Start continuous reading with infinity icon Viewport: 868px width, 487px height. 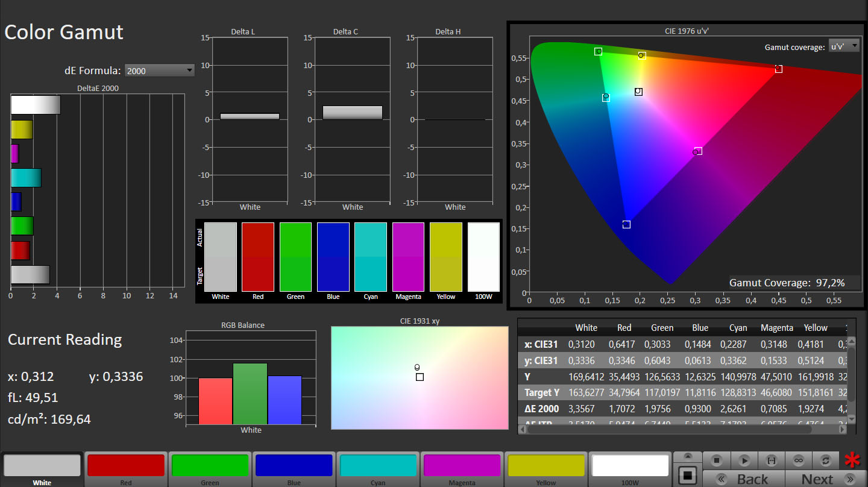[799, 460]
